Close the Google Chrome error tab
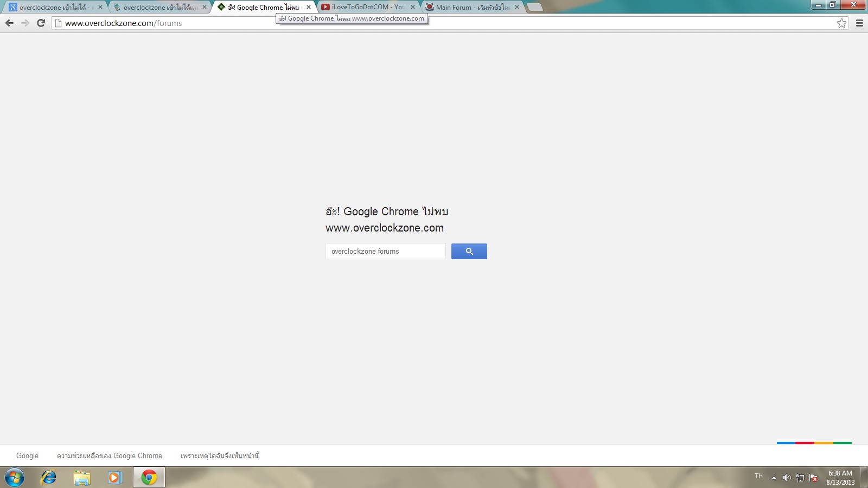 point(309,7)
